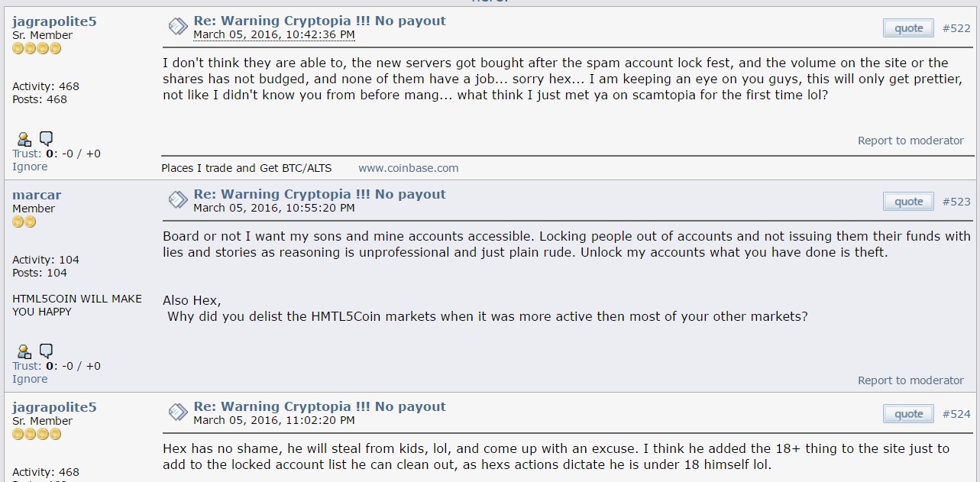Viewport: 980px width, 482px height.
Task: Click the message icon next to the post #522 title
Action: tap(177, 27)
